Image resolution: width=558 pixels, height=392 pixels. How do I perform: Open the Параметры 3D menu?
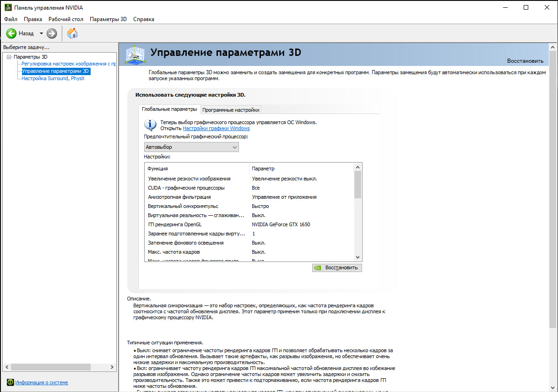pyautogui.click(x=108, y=19)
